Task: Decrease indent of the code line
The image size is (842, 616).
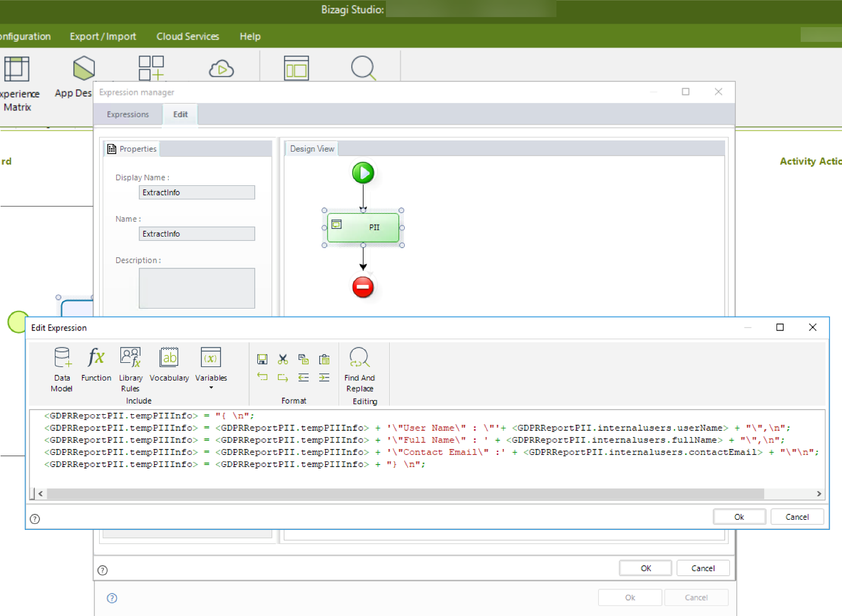Action: pos(303,377)
